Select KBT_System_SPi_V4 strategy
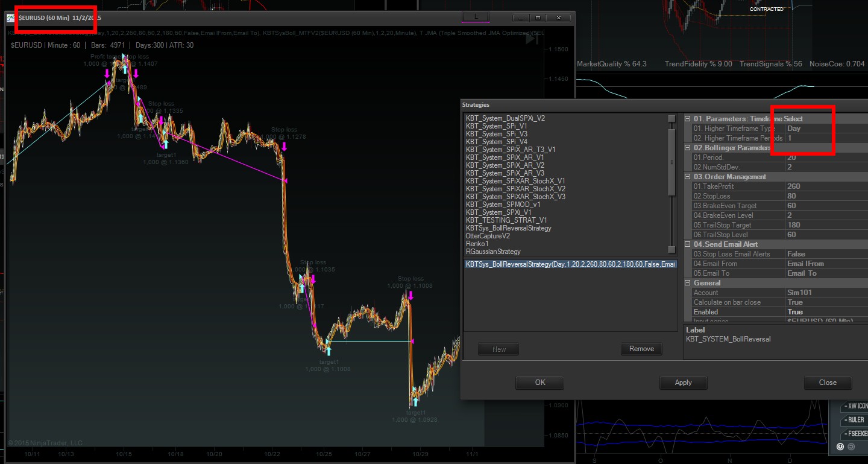The image size is (868, 464). tap(497, 142)
